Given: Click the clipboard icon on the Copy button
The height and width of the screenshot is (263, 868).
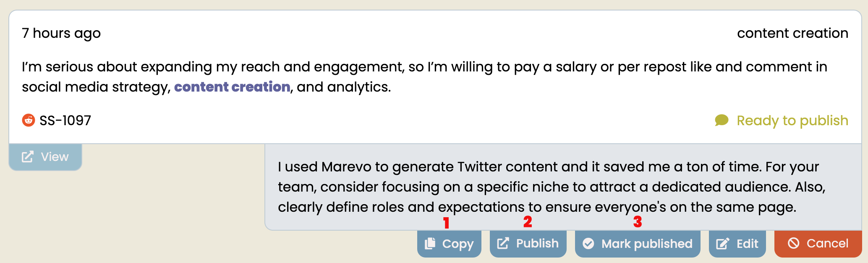Looking at the screenshot, I should click(430, 243).
